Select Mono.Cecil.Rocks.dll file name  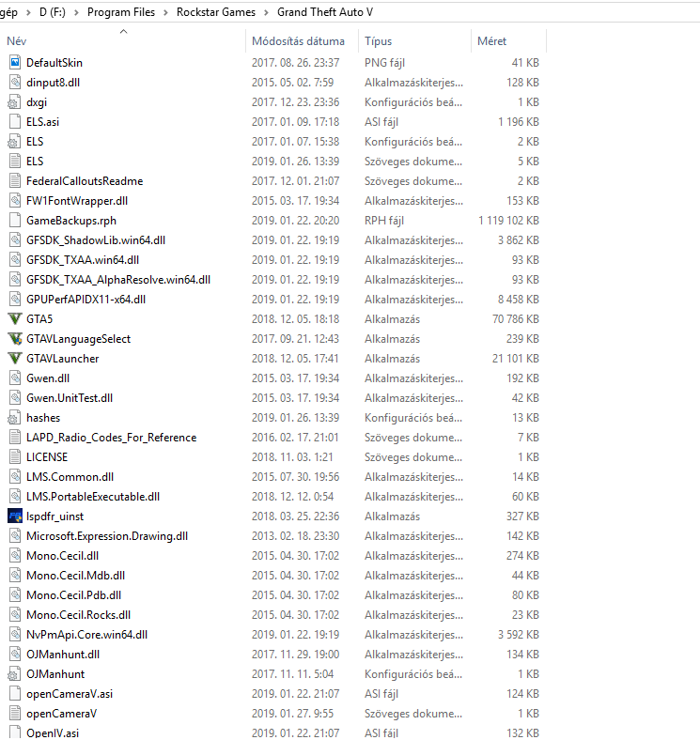pyautogui.click(x=78, y=615)
